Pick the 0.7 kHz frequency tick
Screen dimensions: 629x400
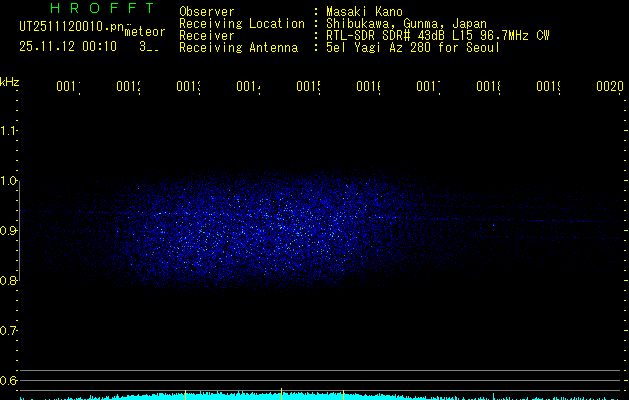(x=9, y=331)
